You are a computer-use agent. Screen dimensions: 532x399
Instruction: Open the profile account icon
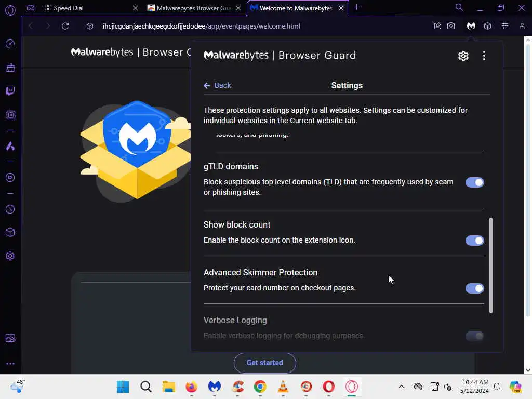click(522, 26)
